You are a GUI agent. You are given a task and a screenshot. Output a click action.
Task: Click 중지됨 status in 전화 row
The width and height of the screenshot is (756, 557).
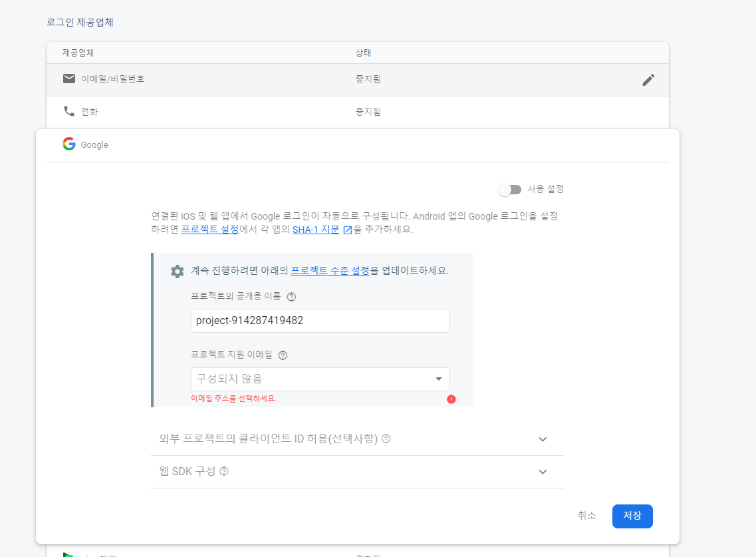(x=368, y=112)
